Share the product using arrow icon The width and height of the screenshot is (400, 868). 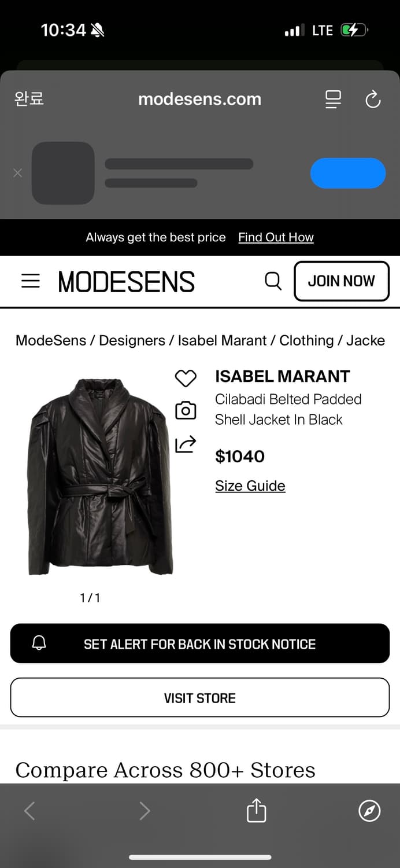186,444
